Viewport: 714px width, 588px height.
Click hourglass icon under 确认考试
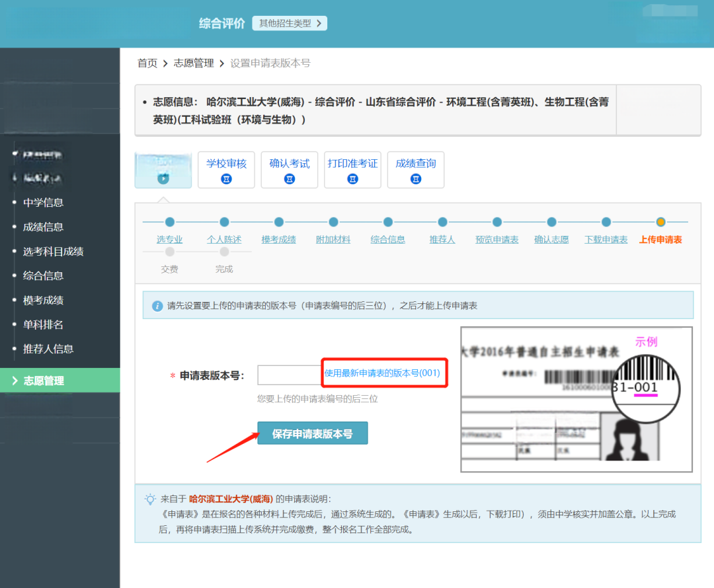point(289,179)
